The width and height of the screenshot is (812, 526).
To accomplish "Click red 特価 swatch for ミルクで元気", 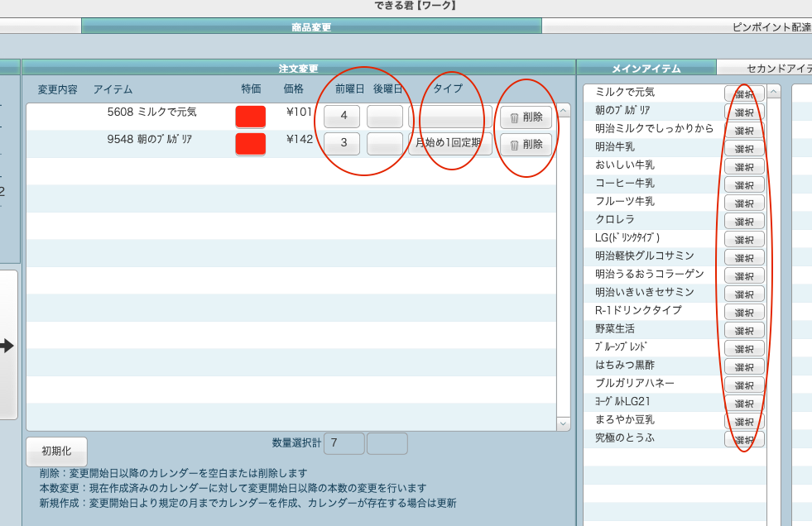I will (x=251, y=117).
